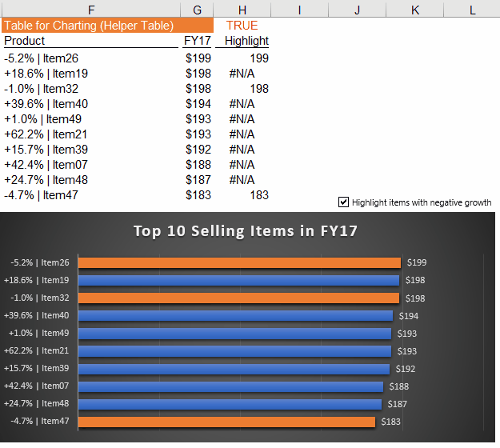
Task: Click column H header
Action: pos(242,9)
